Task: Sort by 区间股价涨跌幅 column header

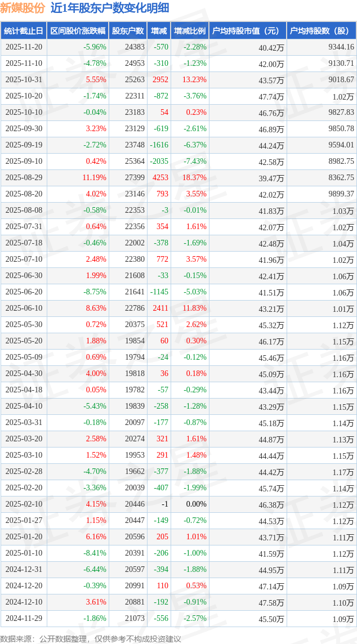Action: [78, 31]
